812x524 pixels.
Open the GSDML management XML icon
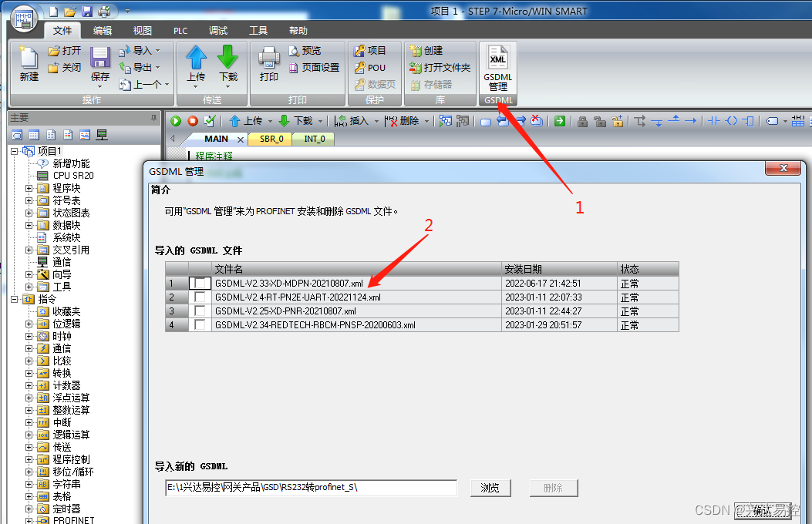click(497, 58)
